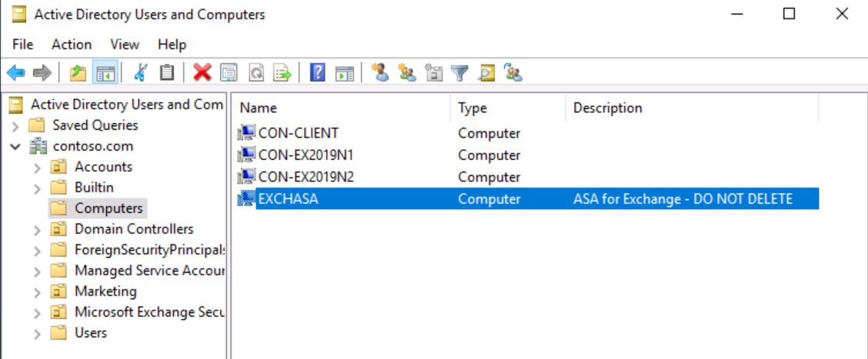
Task: Create a new user via toolbar icon
Action: point(380,72)
